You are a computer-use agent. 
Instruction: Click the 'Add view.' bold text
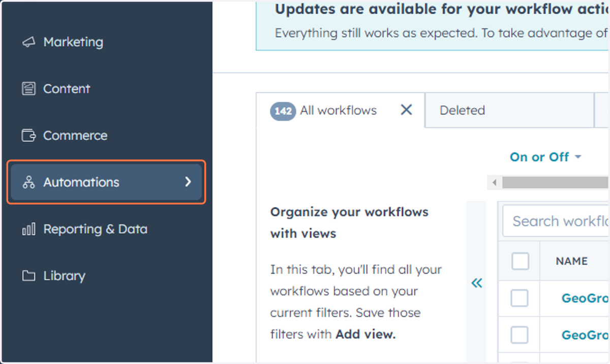point(365,335)
